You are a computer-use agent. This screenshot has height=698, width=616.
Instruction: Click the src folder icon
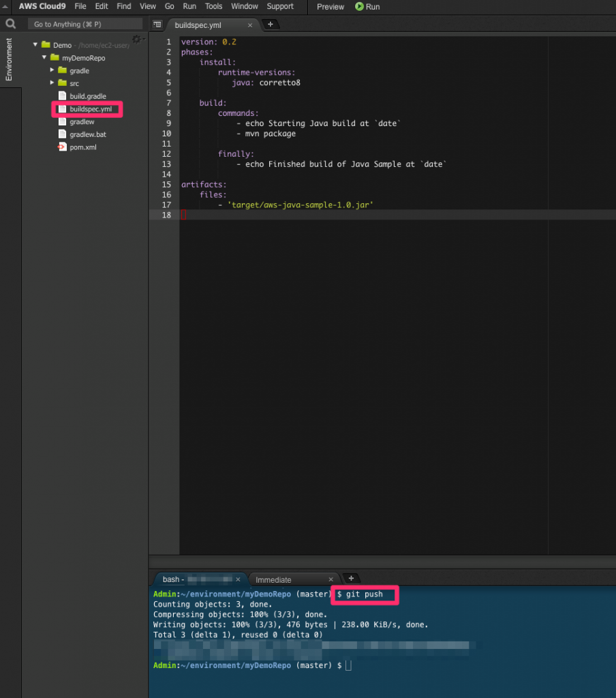[62, 82]
